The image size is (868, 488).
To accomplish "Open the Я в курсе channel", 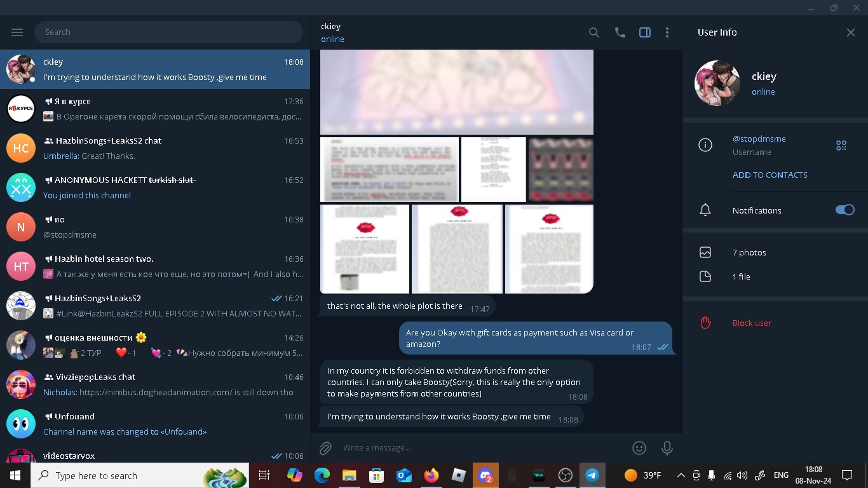I will [155, 109].
